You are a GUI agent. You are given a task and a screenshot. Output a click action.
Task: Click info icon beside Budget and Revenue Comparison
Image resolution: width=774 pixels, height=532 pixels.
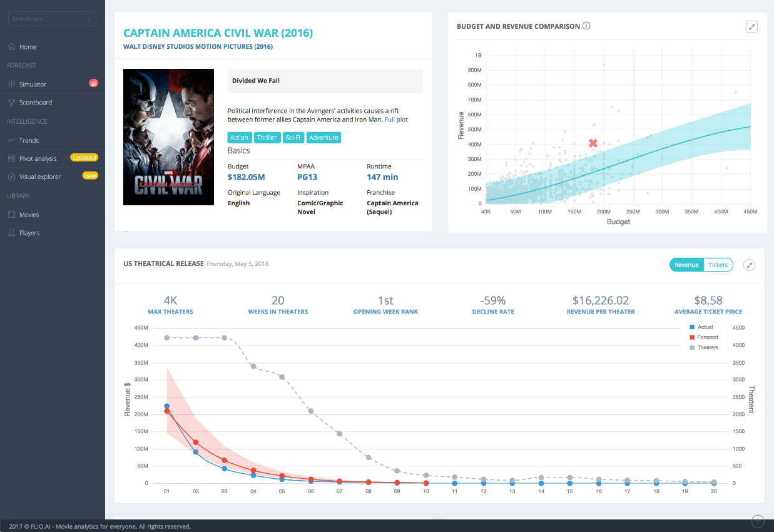[x=586, y=26]
